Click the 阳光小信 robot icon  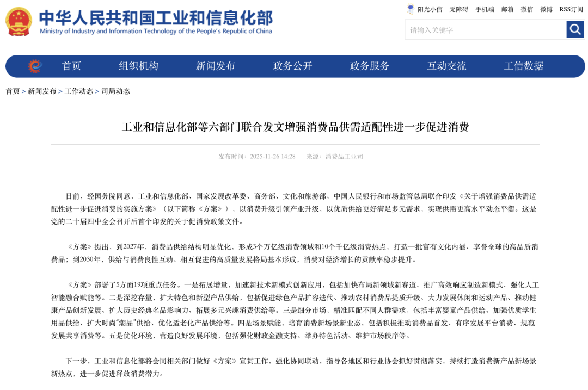pos(411,9)
